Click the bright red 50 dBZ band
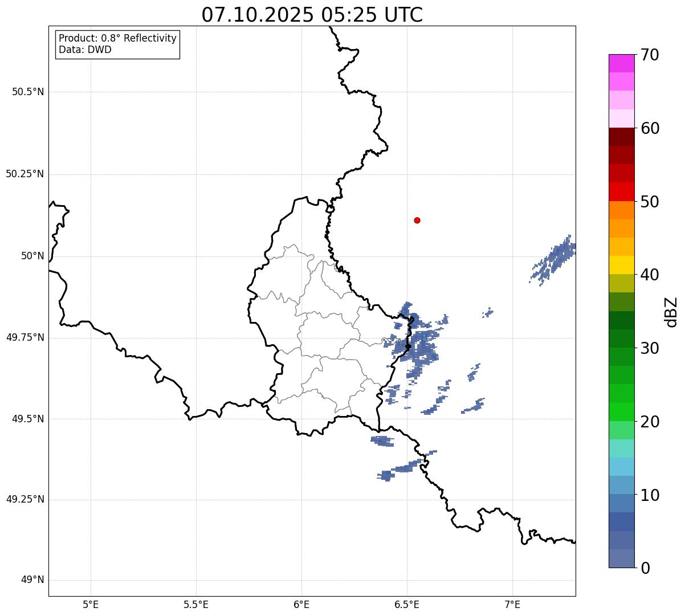685x616 pixels. (x=621, y=191)
